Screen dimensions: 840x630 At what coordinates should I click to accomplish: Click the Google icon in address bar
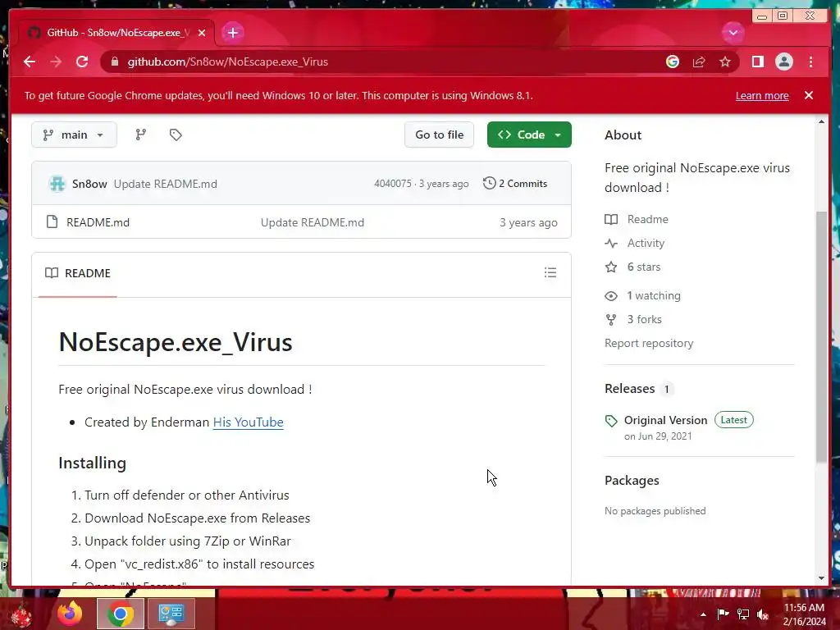point(673,62)
